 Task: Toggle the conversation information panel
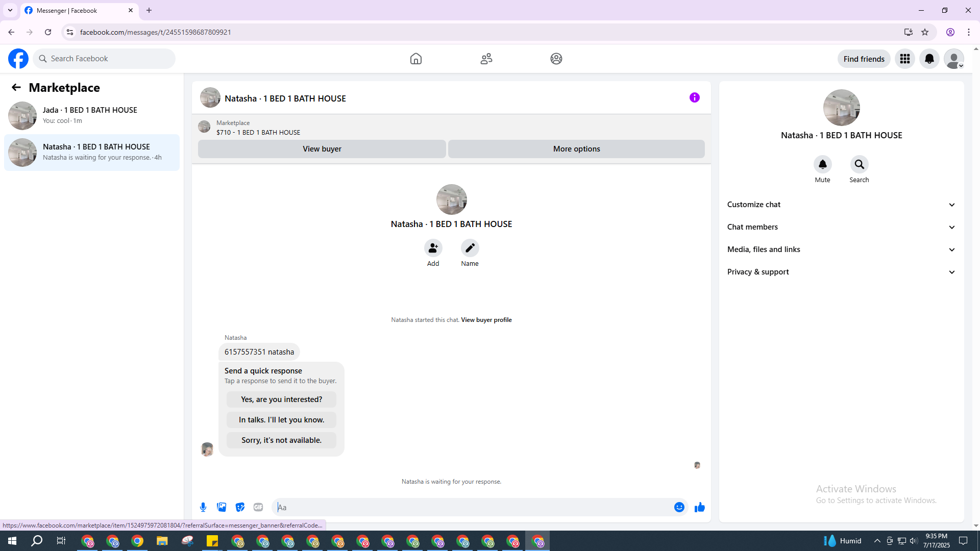click(x=695, y=97)
